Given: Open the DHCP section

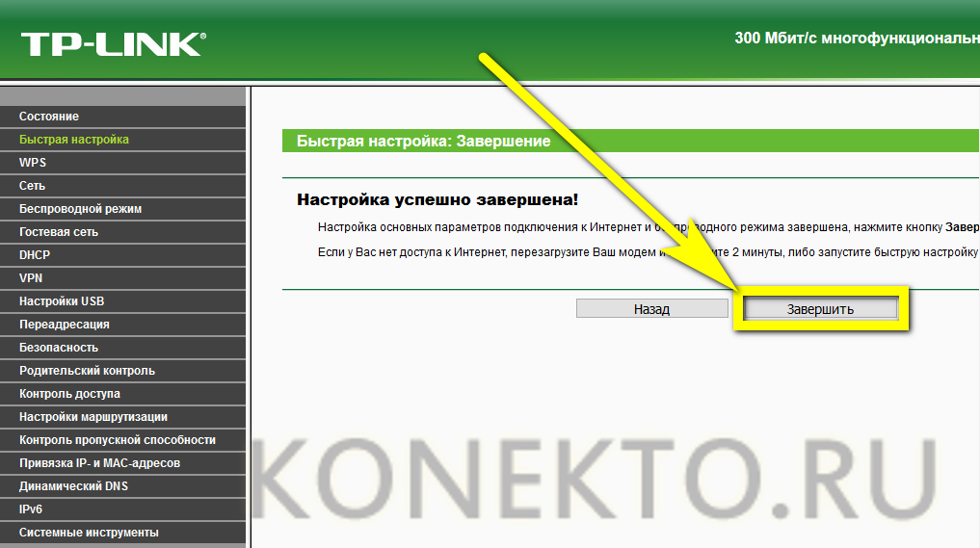Looking at the screenshot, I should 35,255.
